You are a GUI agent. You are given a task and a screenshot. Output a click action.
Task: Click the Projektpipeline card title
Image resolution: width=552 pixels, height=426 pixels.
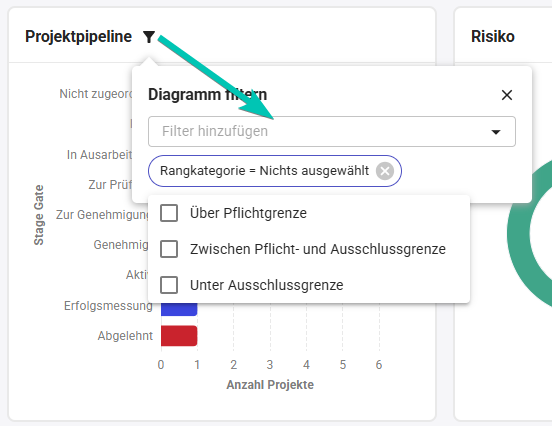pos(79,37)
